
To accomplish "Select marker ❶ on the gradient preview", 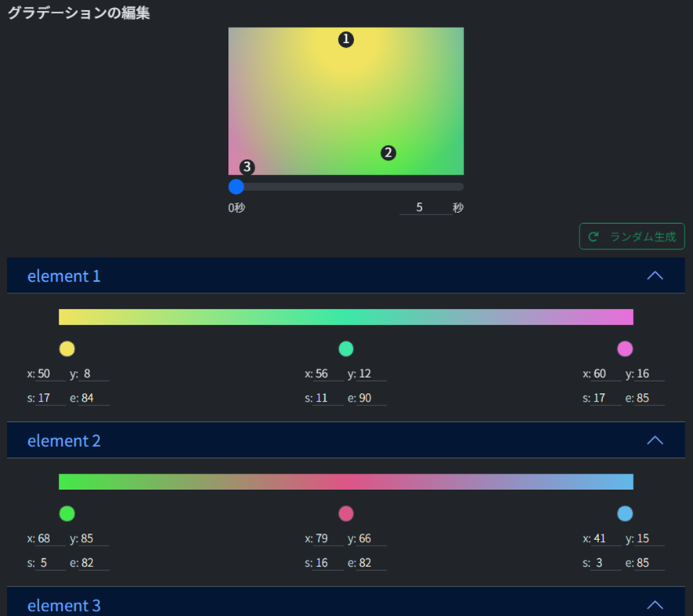I will click(x=346, y=39).
